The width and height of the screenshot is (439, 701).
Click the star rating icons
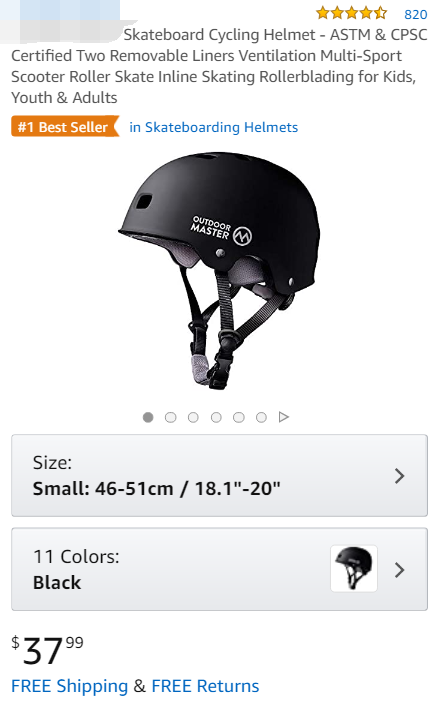[x=351, y=13]
